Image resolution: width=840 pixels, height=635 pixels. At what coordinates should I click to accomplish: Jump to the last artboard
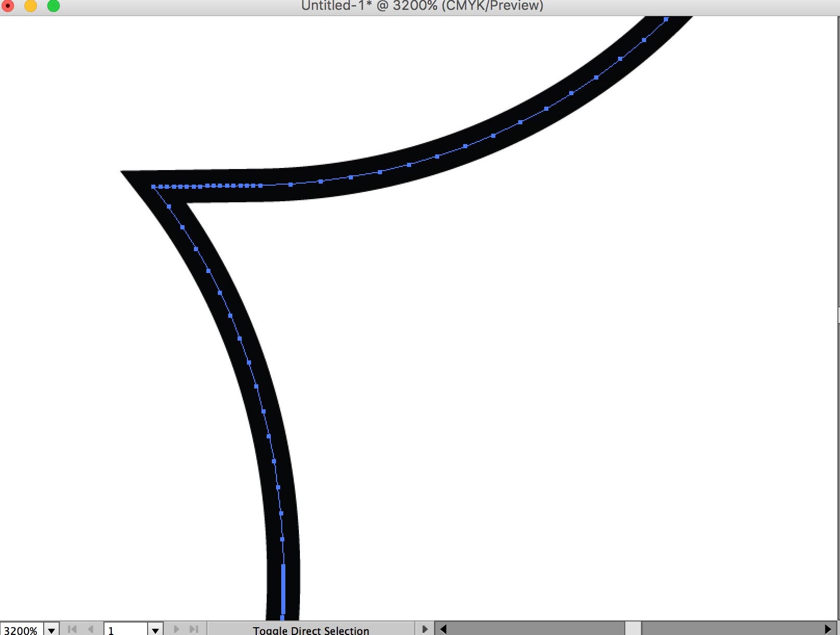point(194,629)
